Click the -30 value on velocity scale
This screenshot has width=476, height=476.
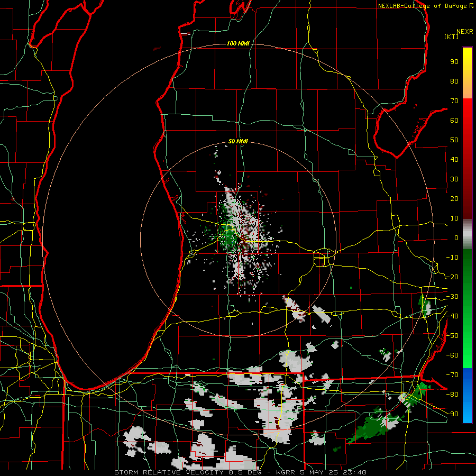pos(452,297)
